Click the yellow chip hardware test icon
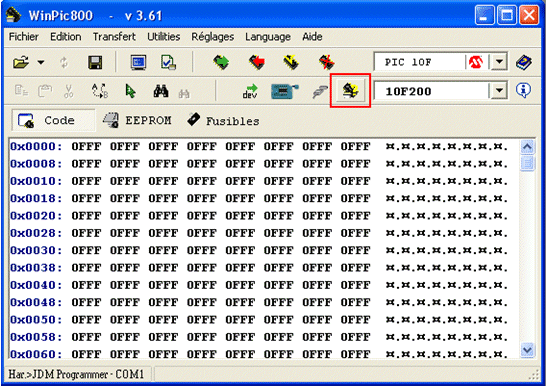Viewport: 546px width, 387px height. coord(350,91)
